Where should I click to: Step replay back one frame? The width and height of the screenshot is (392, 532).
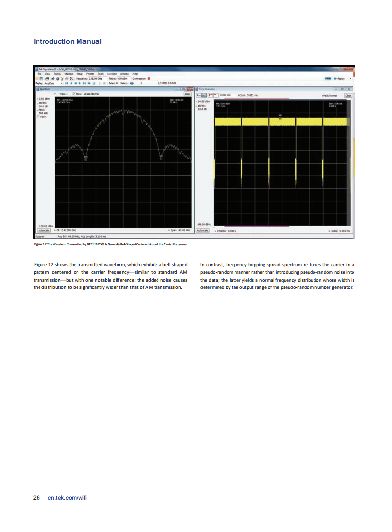pyautogui.click(x=71, y=83)
